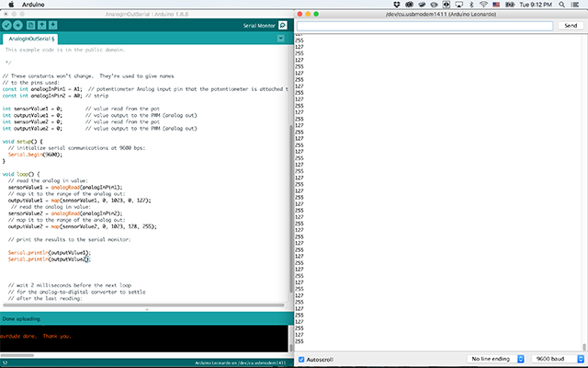Open Notification Center icon
Image resolution: width=588 pixels, height=368 pixels.
(575, 5)
